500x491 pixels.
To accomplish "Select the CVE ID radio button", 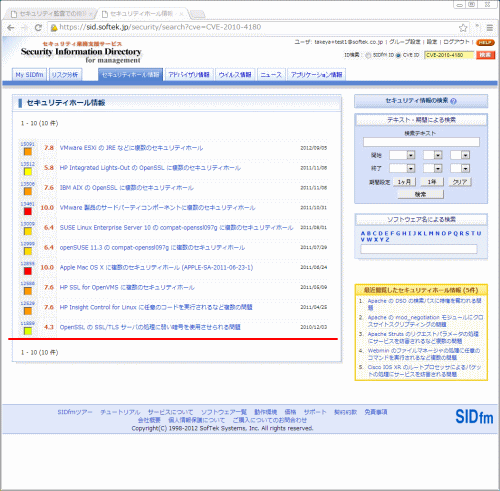I will 398,55.
